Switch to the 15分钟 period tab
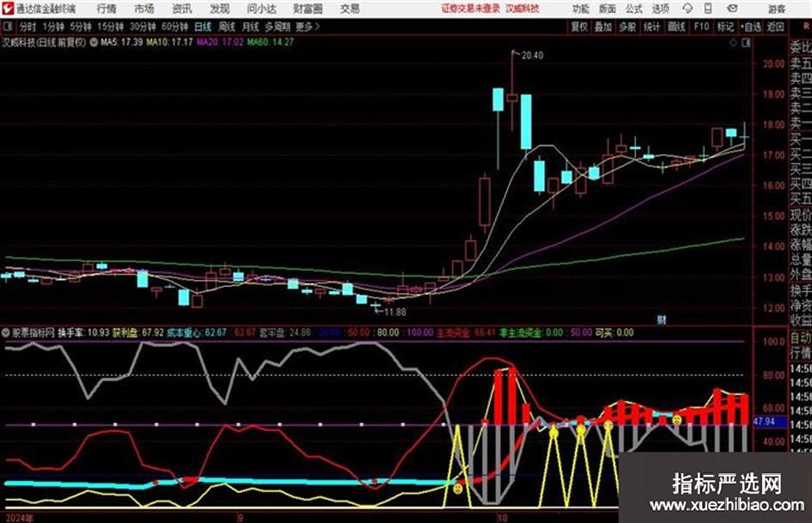This screenshot has width=812, height=523. coord(111,27)
